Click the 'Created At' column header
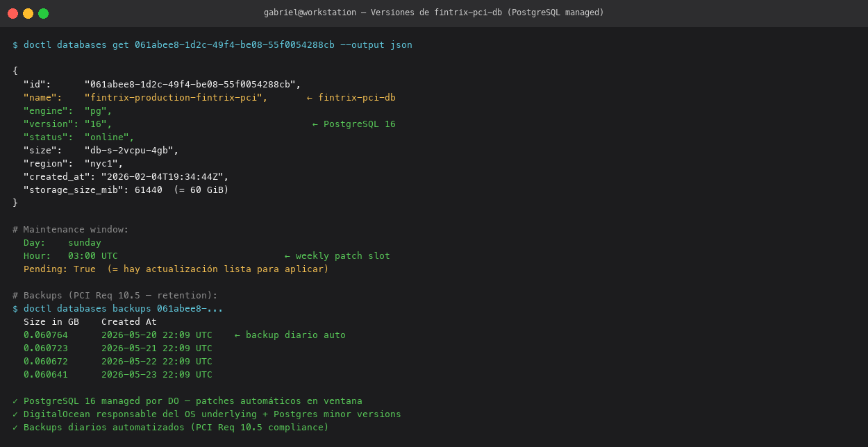The height and width of the screenshot is (447, 868). pyautogui.click(x=129, y=321)
